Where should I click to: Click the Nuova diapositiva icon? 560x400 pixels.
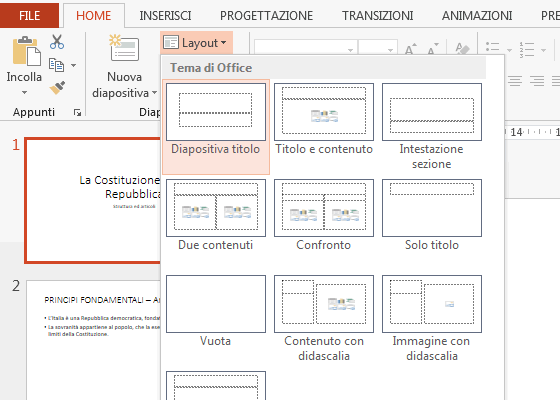click(x=124, y=48)
